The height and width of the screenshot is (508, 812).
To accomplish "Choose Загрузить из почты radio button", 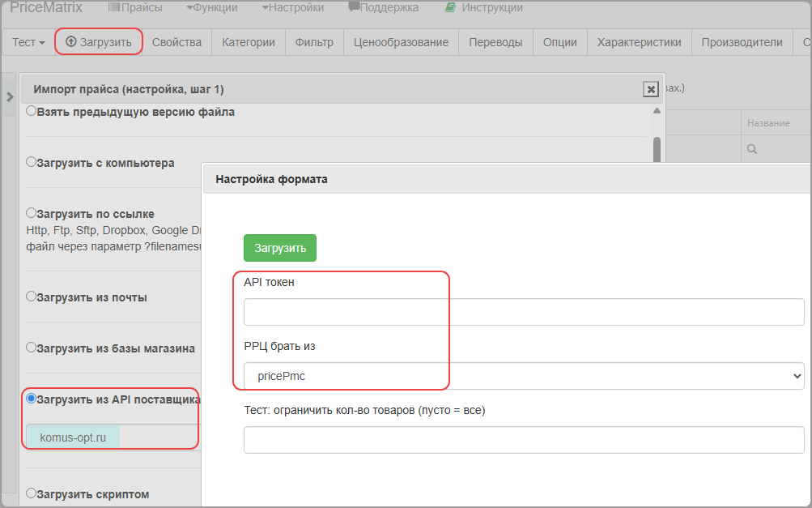I will pos(31,296).
